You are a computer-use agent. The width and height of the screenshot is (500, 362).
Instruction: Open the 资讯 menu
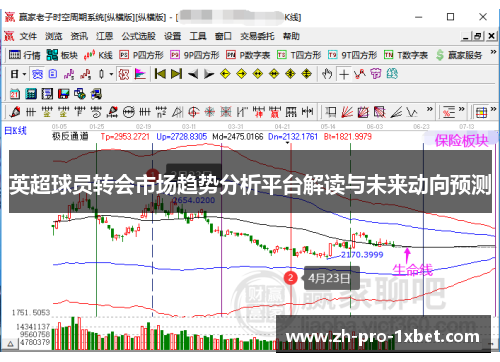point(79,36)
